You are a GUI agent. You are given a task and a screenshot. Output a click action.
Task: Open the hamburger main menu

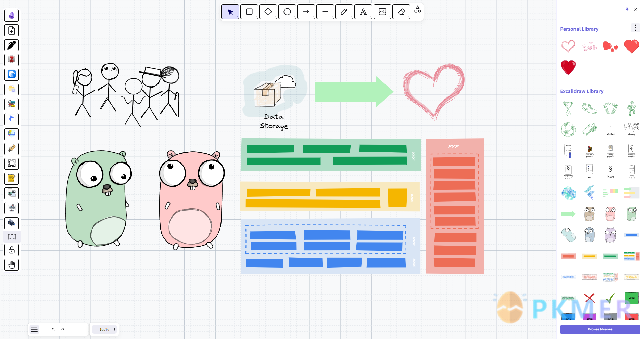pos(34,329)
